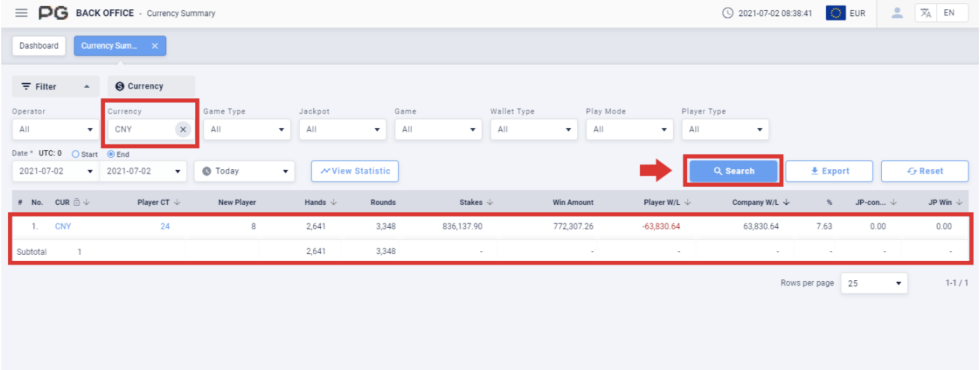980x370 pixels.
Task: Select the End date radio button
Action: click(111, 154)
